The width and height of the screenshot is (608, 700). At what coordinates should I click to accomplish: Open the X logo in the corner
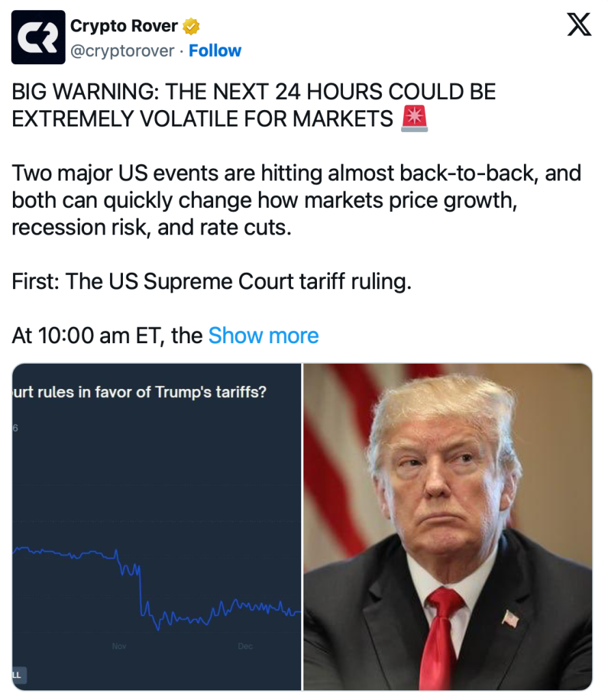click(580, 27)
